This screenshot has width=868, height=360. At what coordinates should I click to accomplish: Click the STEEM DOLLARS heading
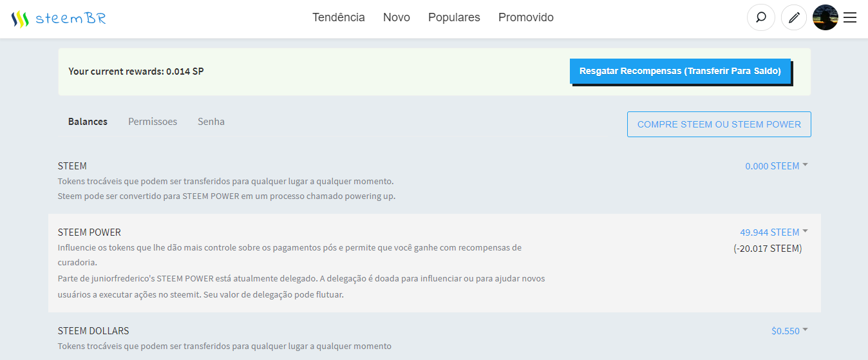click(93, 331)
